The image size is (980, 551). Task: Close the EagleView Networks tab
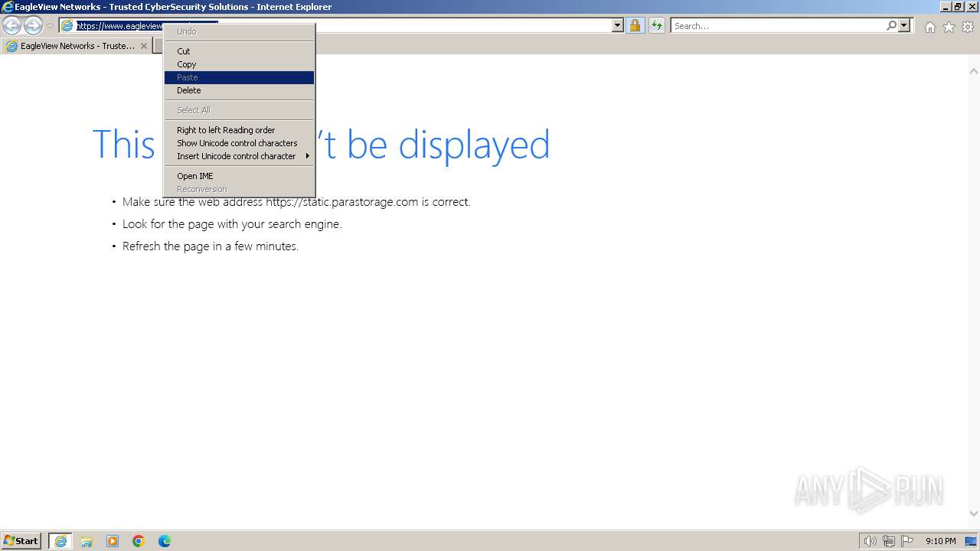point(143,46)
